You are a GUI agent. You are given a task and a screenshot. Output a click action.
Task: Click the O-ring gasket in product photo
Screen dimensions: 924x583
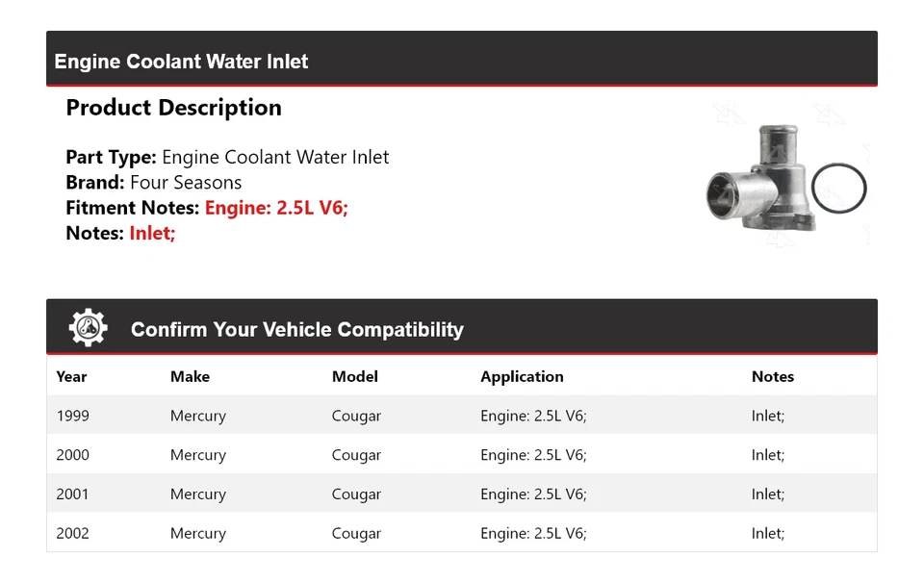(x=838, y=189)
